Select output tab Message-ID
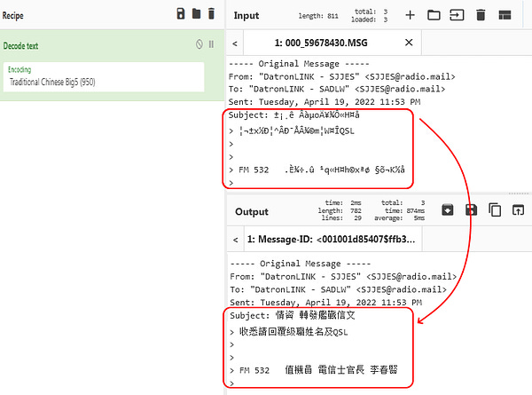The width and height of the screenshot is (532, 395). [331, 240]
